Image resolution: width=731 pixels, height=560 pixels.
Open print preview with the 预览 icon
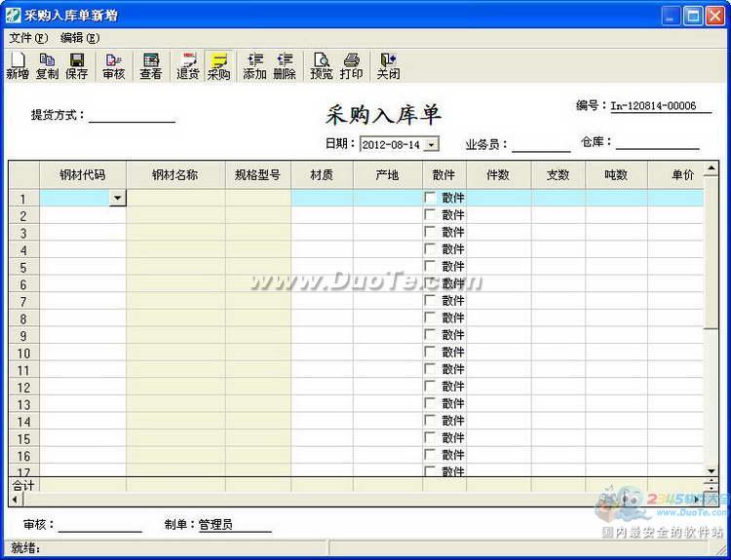click(x=322, y=66)
